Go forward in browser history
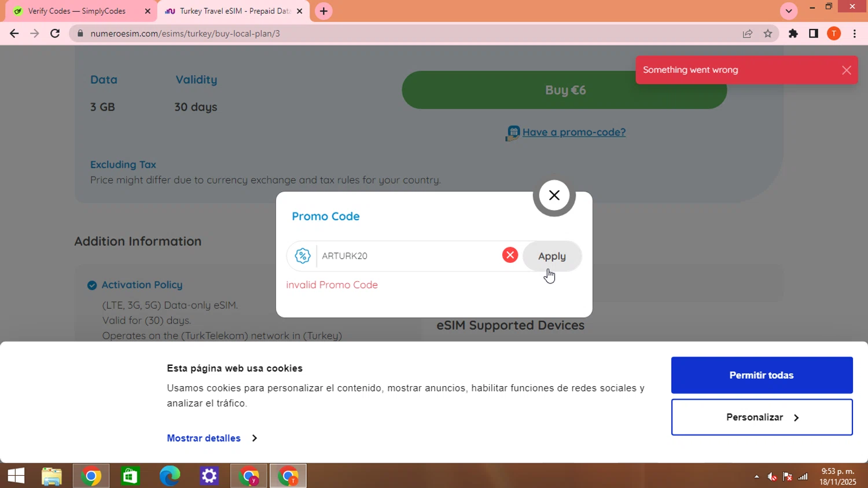Screen dimensions: 868x488 pos(34,34)
